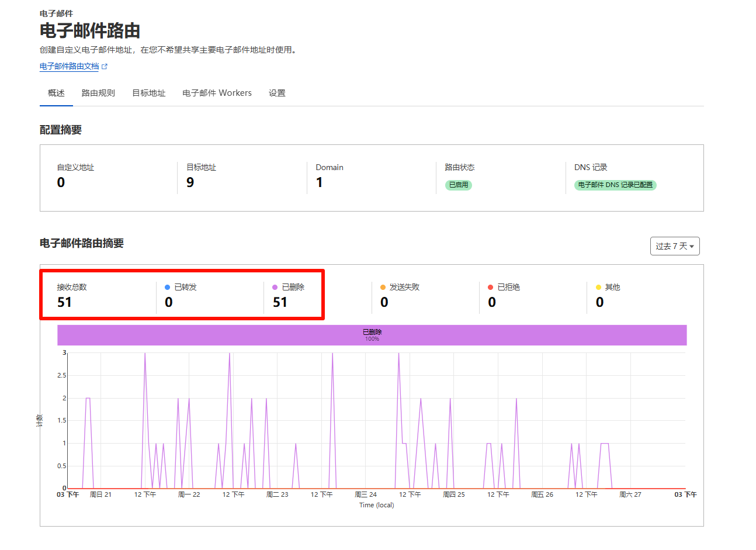Open the 路由规则 tab
This screenshot has height=550, width=756.
pyautogui.click(x=98, y=93)
